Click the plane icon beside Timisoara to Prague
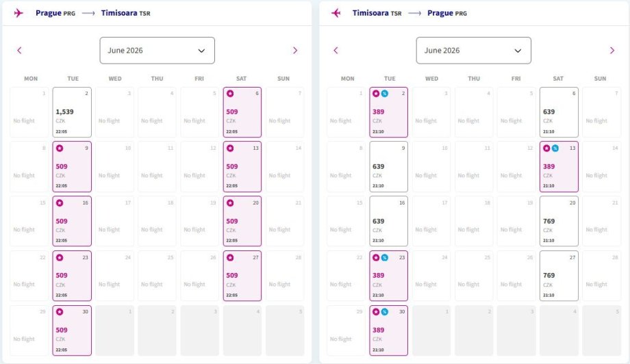This screenshot has width=630, height=364. coord(336,13)
